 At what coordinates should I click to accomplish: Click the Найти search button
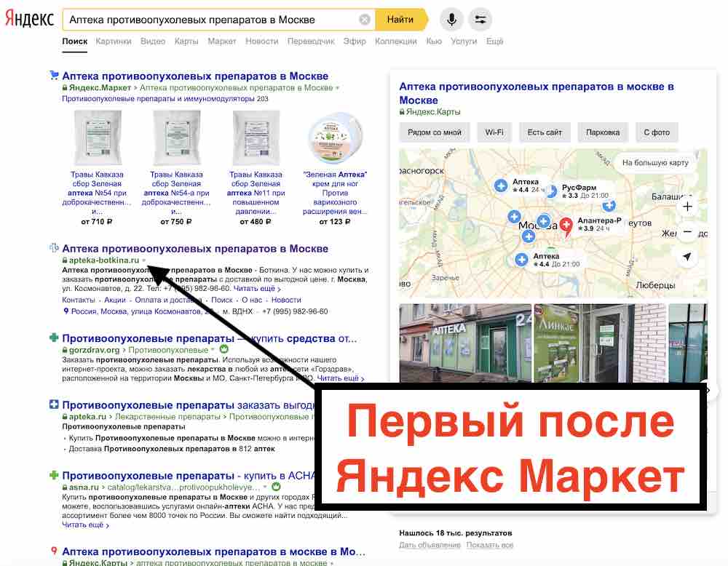click(x=400, y=20)
